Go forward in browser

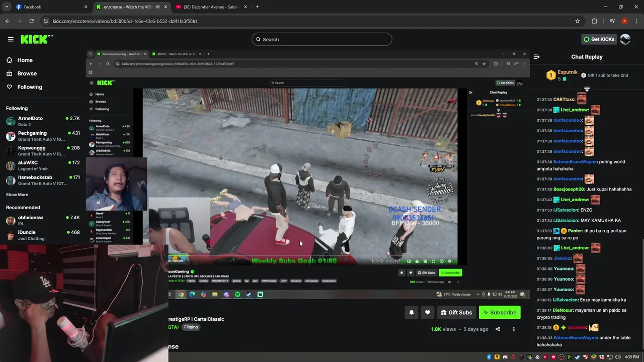pos(19,21)
